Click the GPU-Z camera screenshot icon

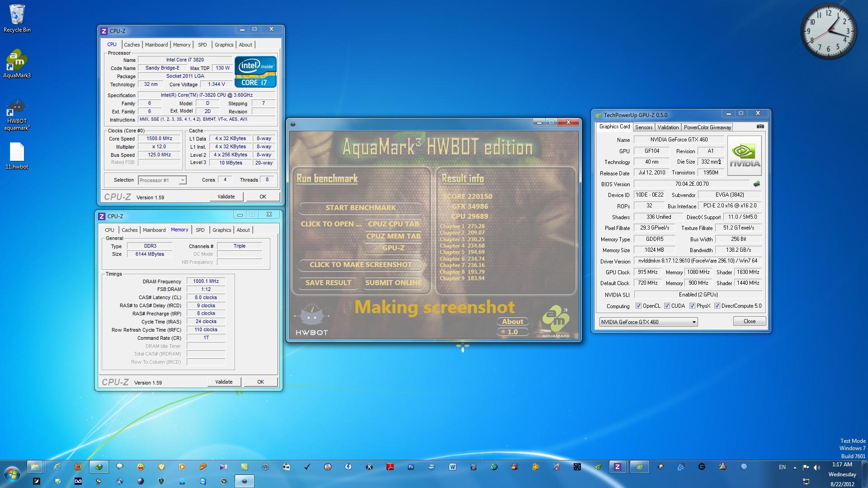(x=760, y=127)
